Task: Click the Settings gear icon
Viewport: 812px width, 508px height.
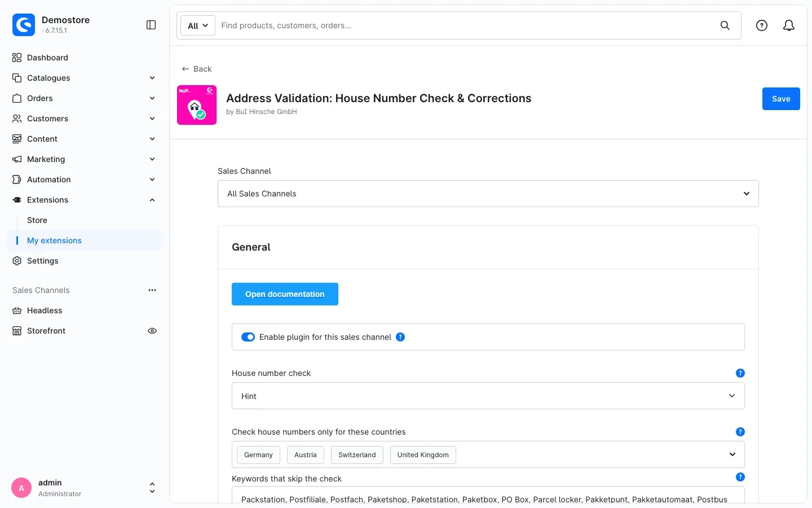Action: pos(17,261)
